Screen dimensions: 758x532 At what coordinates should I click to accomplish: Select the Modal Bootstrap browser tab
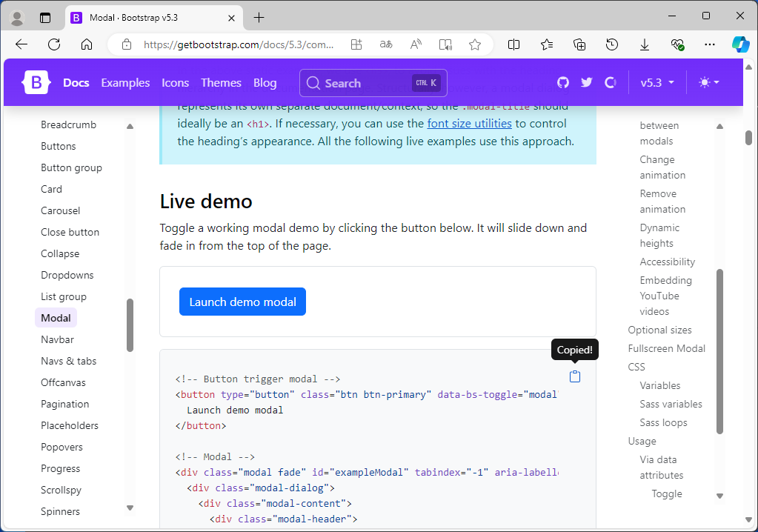point(153,18)
